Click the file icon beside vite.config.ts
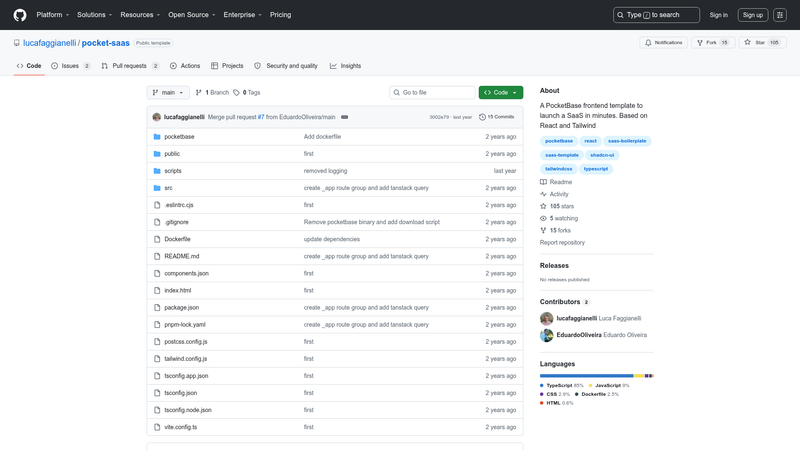The height and width of the screenshot is (450, 800). tap(157, 427)
